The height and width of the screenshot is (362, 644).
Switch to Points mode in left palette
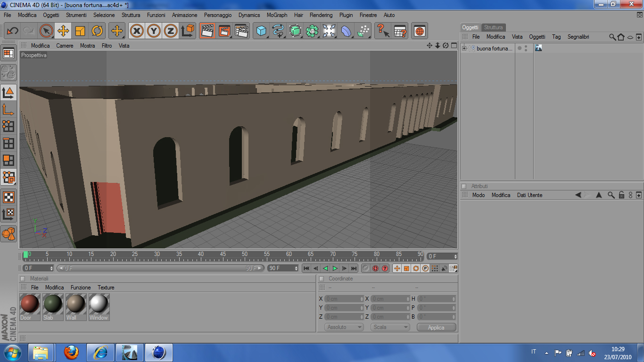point(8,126)
